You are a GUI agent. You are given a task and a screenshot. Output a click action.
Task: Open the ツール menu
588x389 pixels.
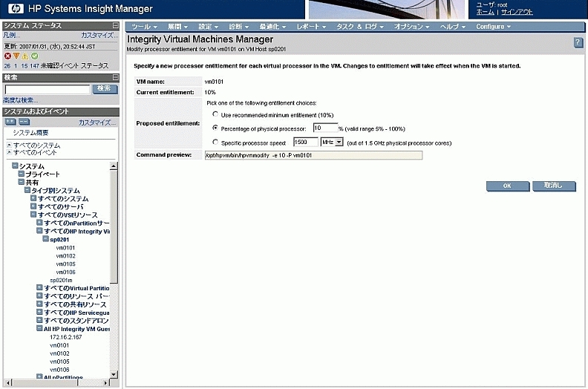click(x=144, y=27)
